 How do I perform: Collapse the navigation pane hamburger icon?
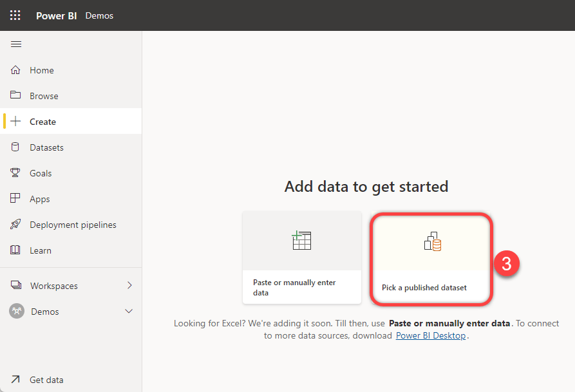(16, 44)
